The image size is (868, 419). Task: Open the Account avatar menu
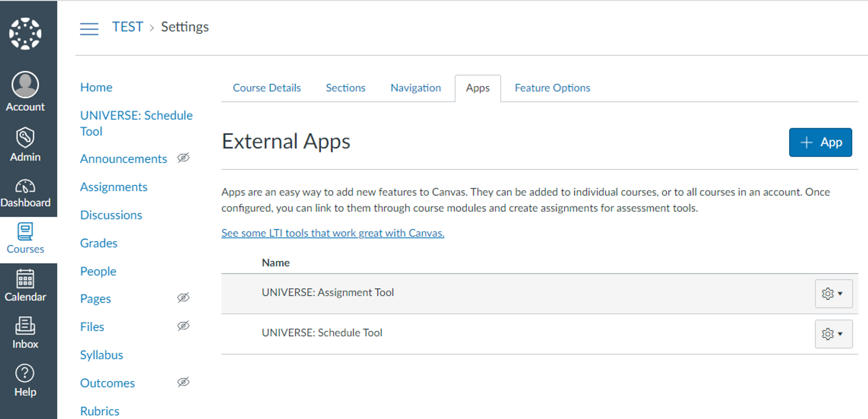[25, 85]
